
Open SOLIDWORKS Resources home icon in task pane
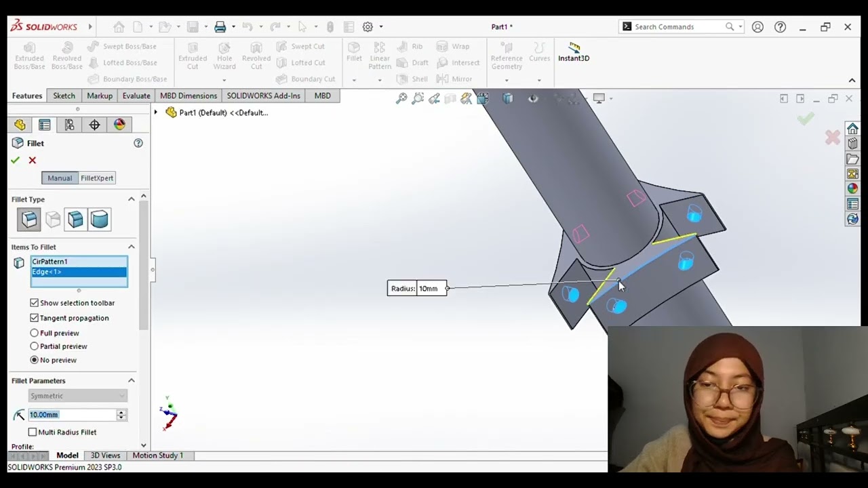pyautogui.click(x=852, y=129)
